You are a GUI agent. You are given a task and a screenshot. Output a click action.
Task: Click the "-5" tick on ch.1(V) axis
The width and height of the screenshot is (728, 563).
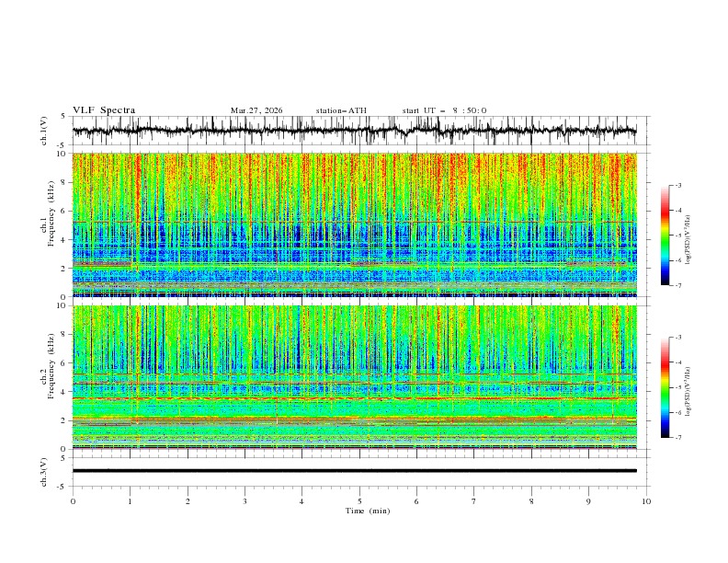63,145
